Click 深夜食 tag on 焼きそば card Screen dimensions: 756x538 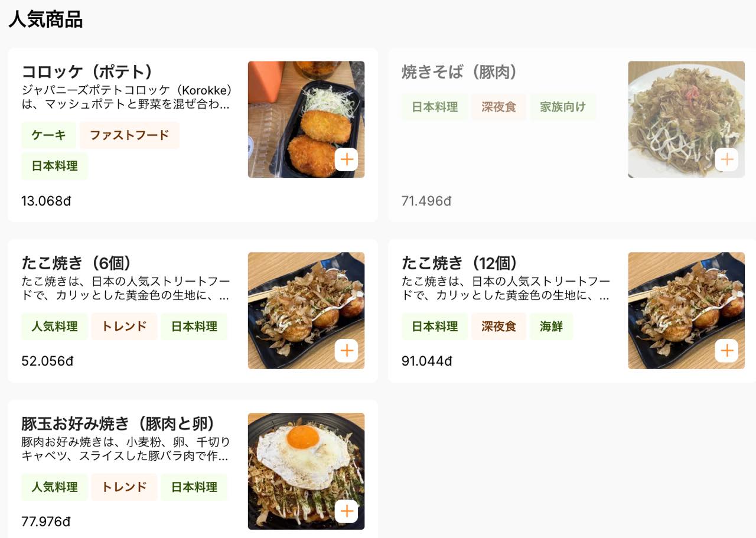point(498,107)
